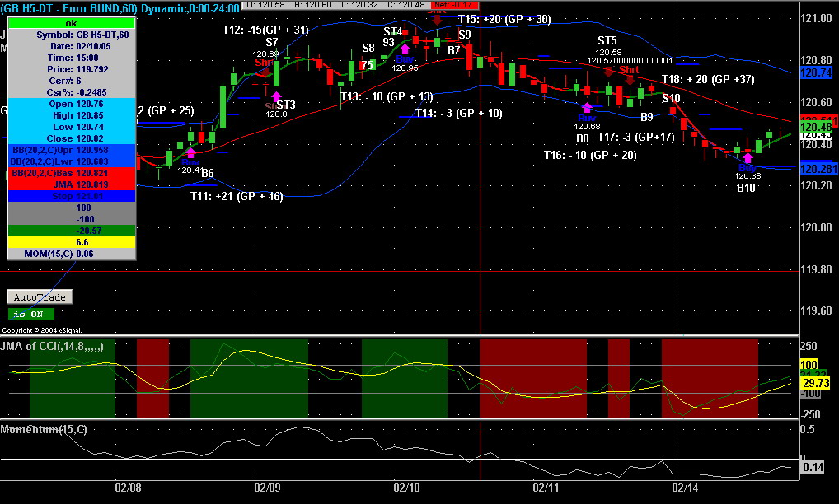Screen dimensions: 839x504
Task: Click the B9 label on the chart
Action: pyautogui.click(x=646, y=117)
